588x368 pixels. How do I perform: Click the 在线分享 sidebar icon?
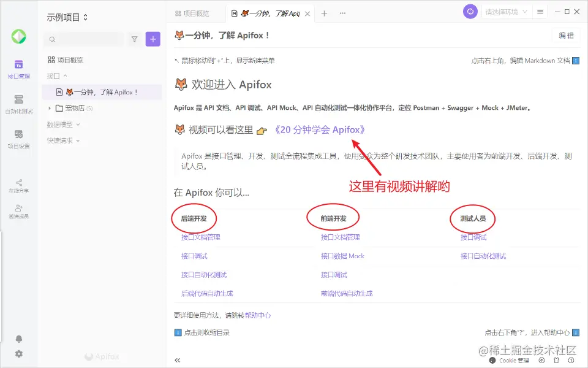click(19, 184)
